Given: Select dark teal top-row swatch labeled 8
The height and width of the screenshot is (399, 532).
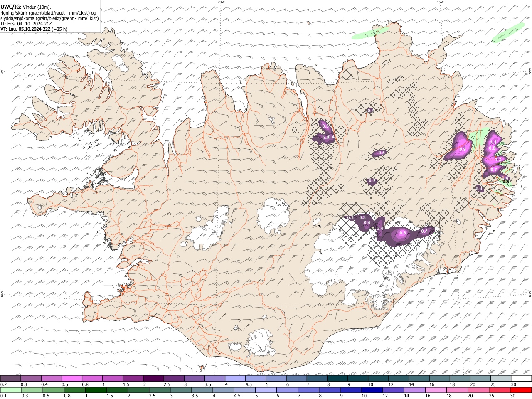Looking at the screenshot, I should pyautogui.click(x=337, y=378).
